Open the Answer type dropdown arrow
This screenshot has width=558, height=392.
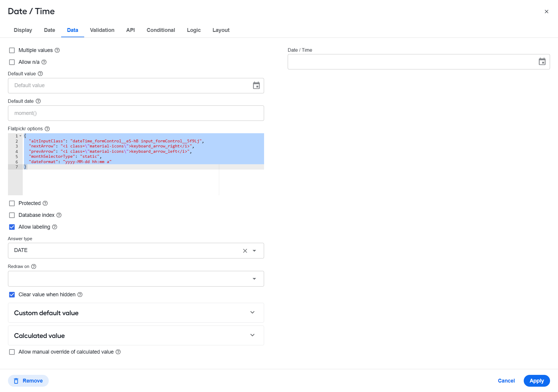(x=254, y=251)
